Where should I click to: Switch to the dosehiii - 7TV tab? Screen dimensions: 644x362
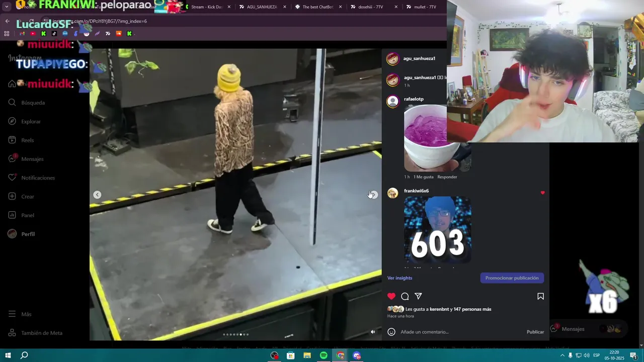[x=373, y=7]
